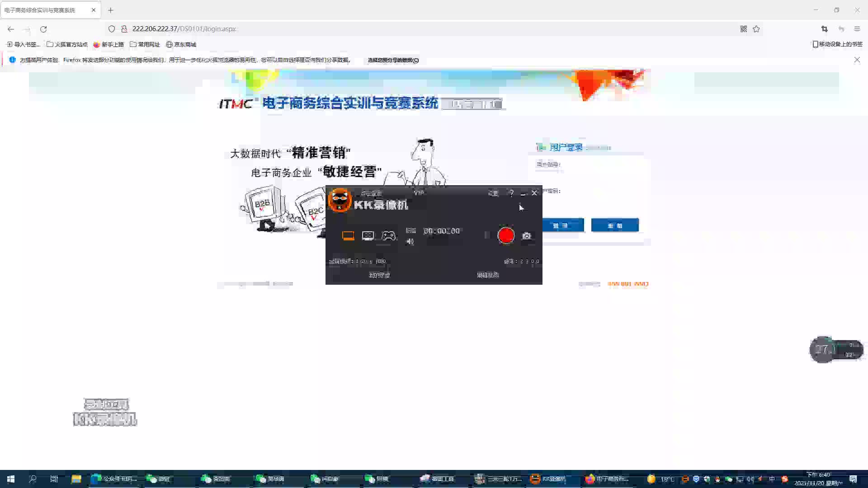Open 我的录像 in KK录像机
The width and height of the screenshot is (868, 488).
[x=379, y=274]
